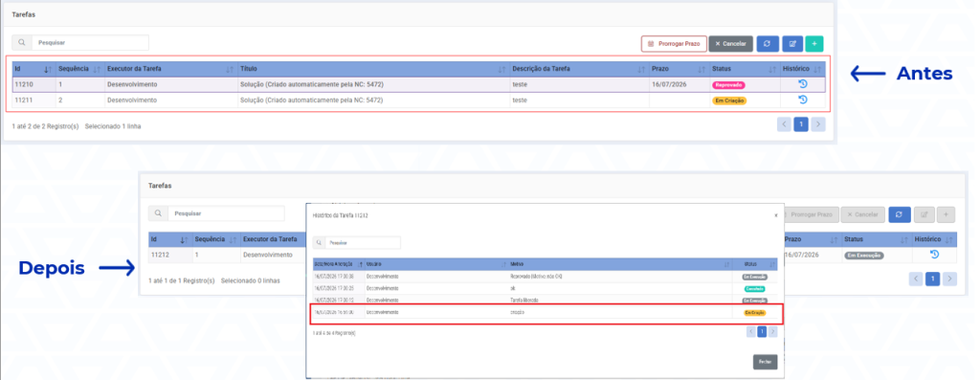Focus the Pesquisar field above task 11212

(226, 213)
